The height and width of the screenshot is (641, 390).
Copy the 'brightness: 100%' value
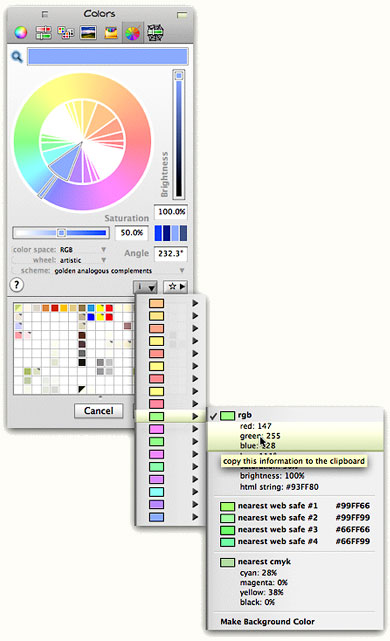click(272, 476)
